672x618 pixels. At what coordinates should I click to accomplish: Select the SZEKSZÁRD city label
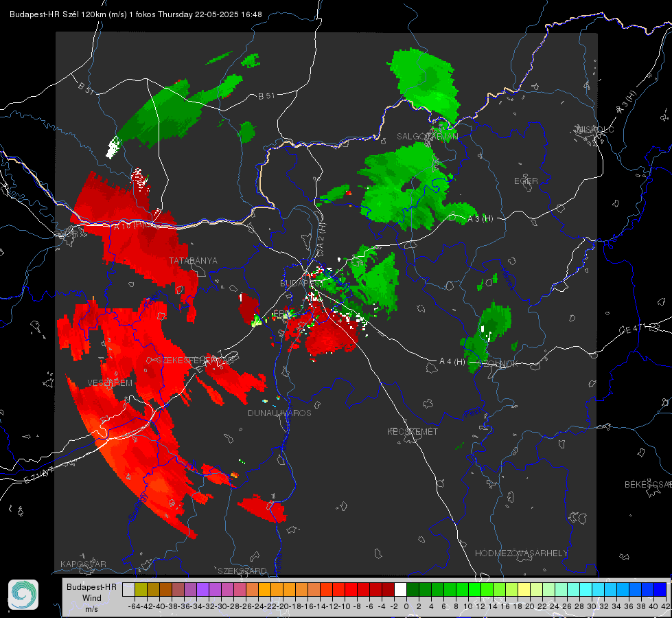pyautogui.click(x=242, y=571)
